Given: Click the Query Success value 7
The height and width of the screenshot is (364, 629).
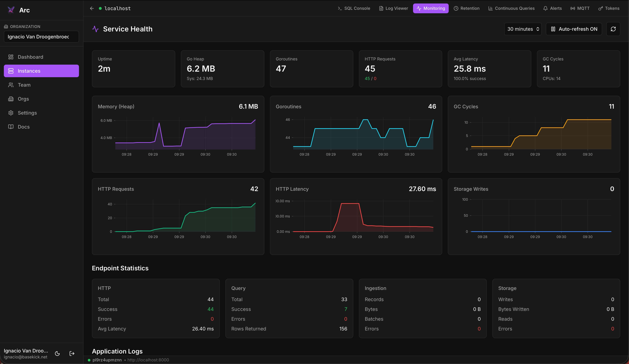Looking at the screenshot, I should pos(346,309).
